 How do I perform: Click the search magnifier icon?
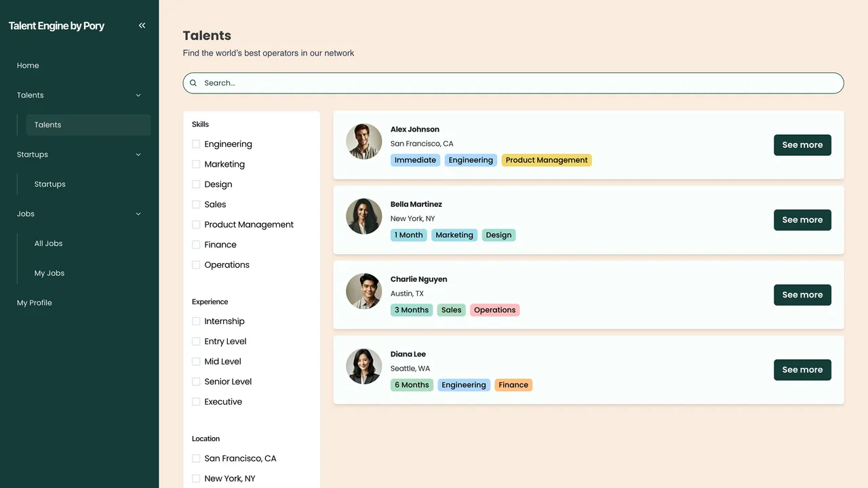[193, 83]
